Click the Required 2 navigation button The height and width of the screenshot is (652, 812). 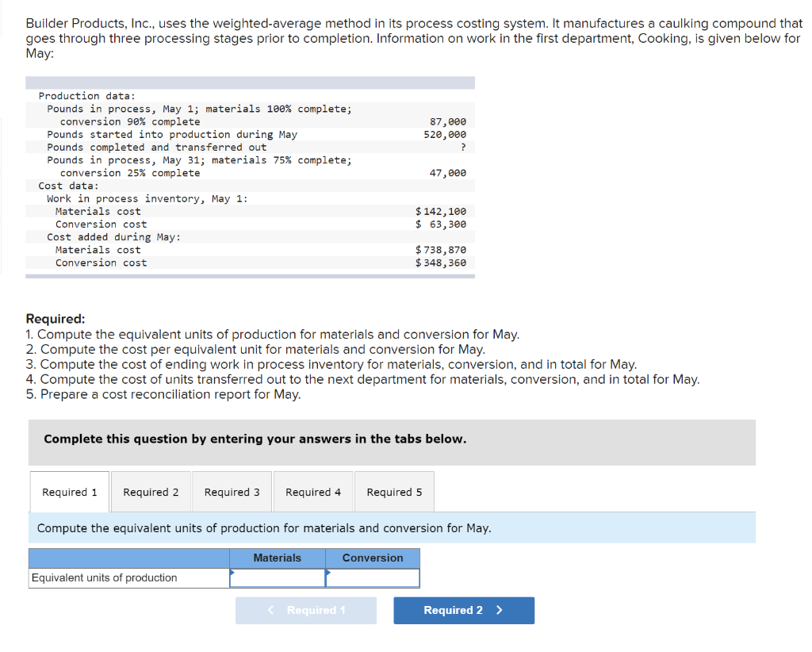pyautogui.click(x=464, y=611)
